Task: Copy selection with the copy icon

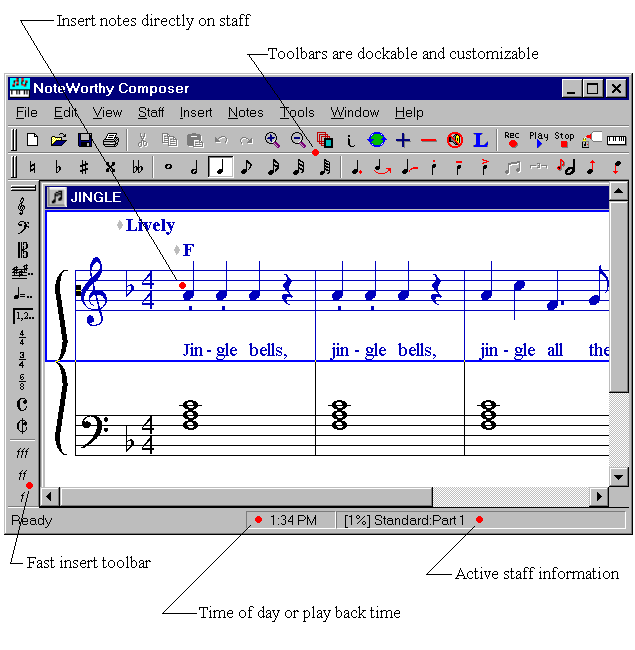Action: click(169, 140)
